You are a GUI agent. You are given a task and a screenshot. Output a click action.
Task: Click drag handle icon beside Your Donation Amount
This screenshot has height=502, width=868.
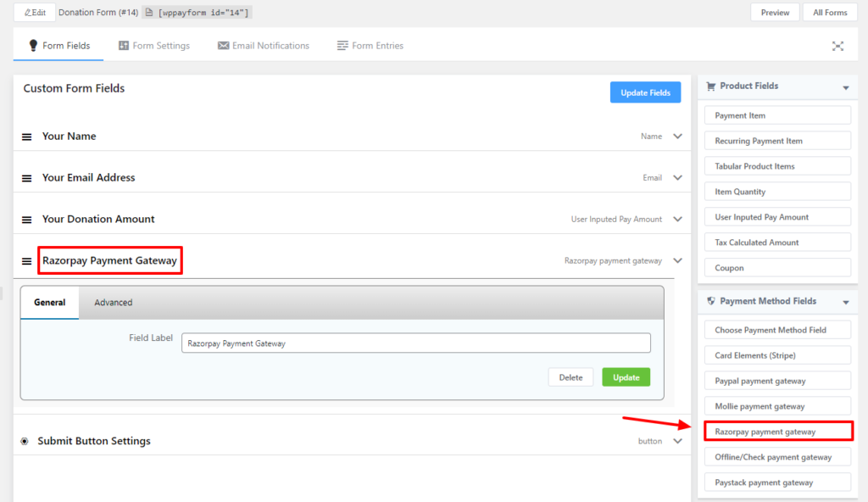[26, 220]
